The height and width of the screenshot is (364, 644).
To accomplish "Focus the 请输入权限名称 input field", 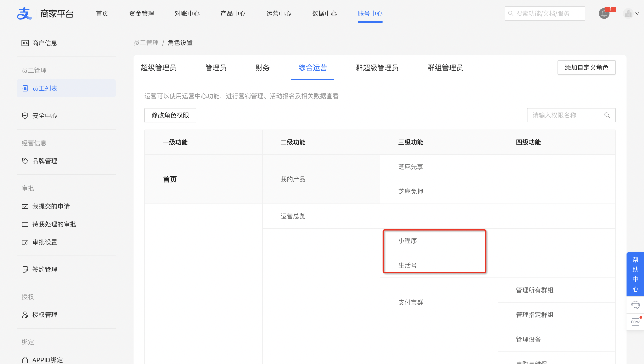I will tap(571, 115).
